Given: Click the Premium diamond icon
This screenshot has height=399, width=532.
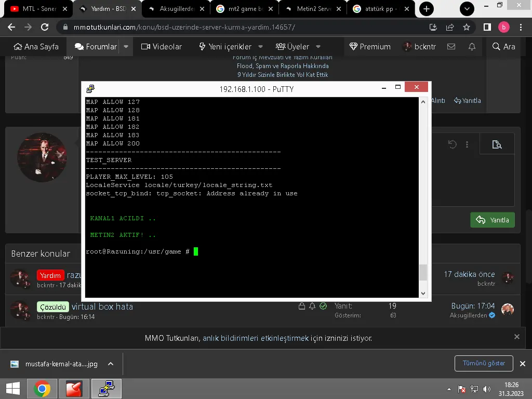Looking at the screenshot, I should pyautogui.click(x=353, y=46).
